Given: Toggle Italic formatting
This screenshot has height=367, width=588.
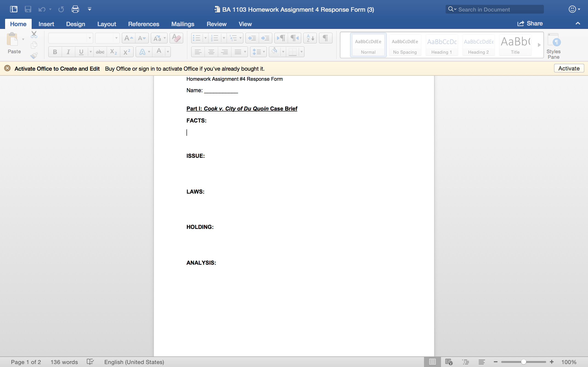Looking at the screenshot, I should pyautogui.click(x=68, y=52).
